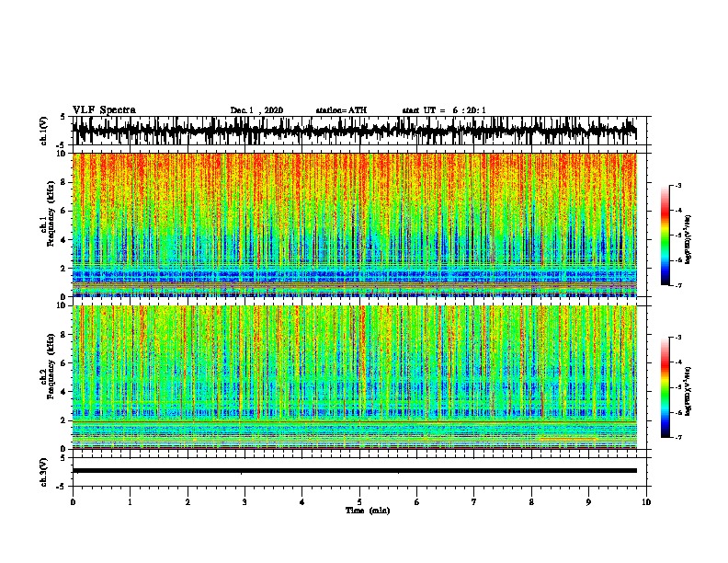Screen dimensions: 728x563
Task: Click the ch.1 color scale bar
Action: [665, 236]
